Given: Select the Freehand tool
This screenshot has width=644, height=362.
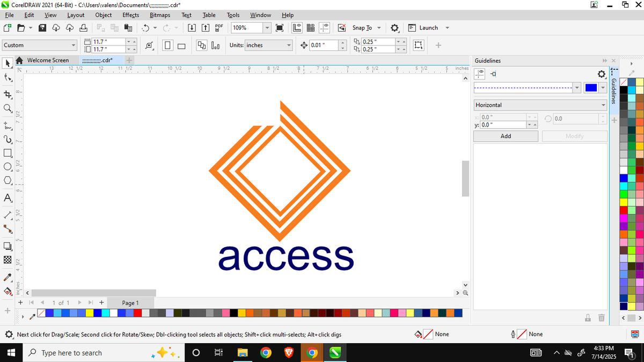Looking at the screenshot, I should click(8, 125).
